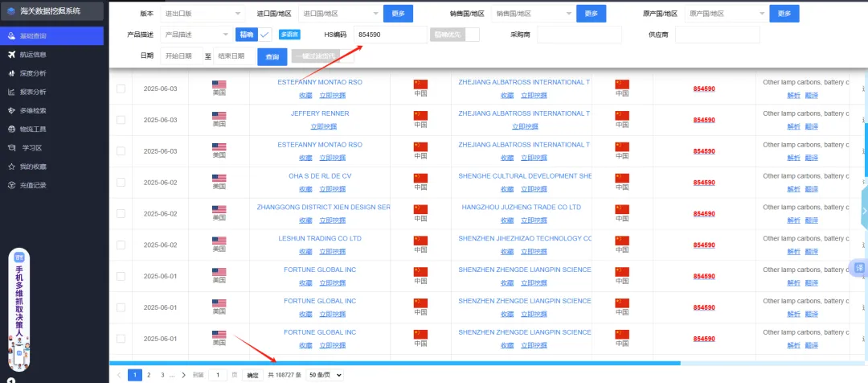Click the 结束日期 date field

(234, 56)
